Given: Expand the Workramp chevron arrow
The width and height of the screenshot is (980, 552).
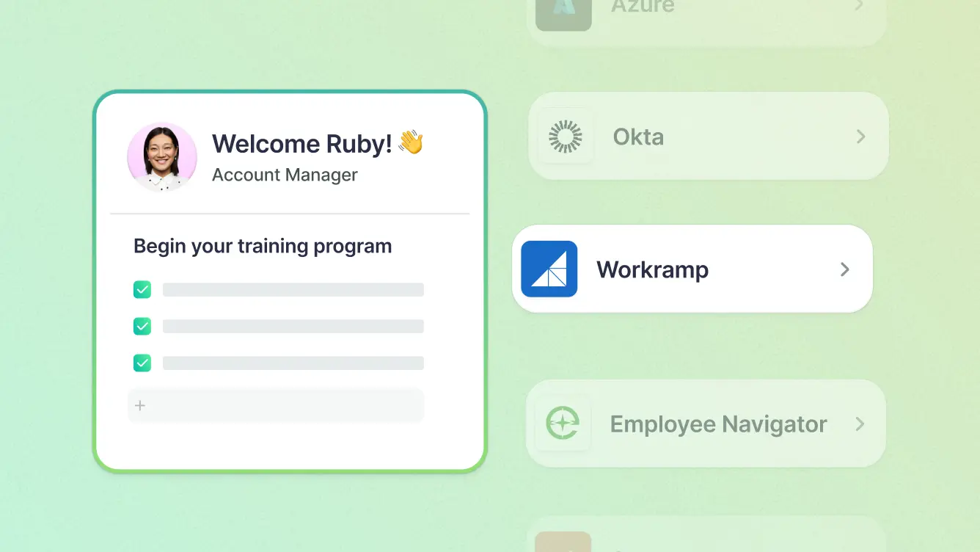Looking at the screenshot, I should click(844, 269).
